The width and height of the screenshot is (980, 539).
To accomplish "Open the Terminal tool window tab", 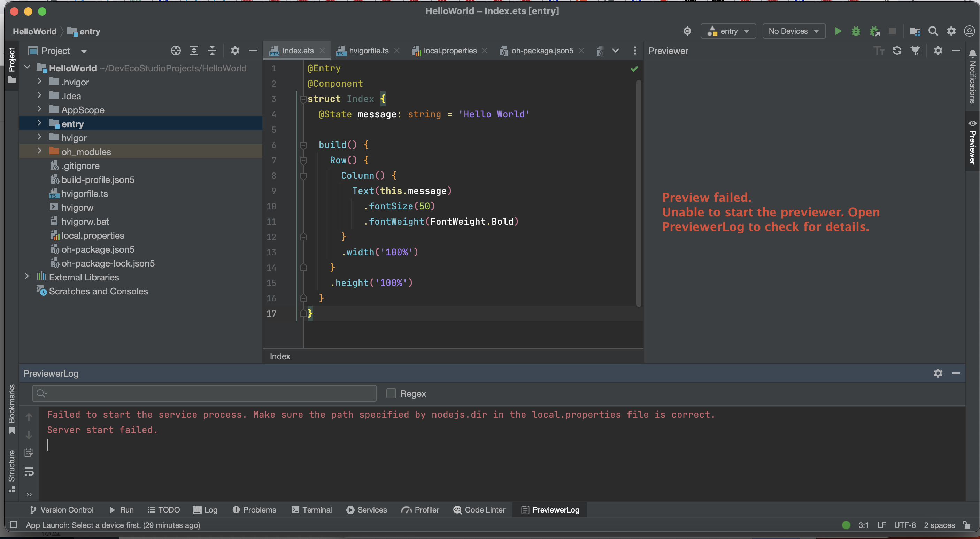I will 311,510.
